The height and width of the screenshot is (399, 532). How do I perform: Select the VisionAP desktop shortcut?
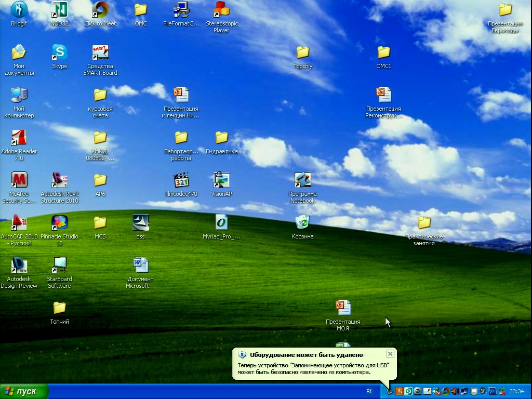pyautogui.click(x=221, y=184)
